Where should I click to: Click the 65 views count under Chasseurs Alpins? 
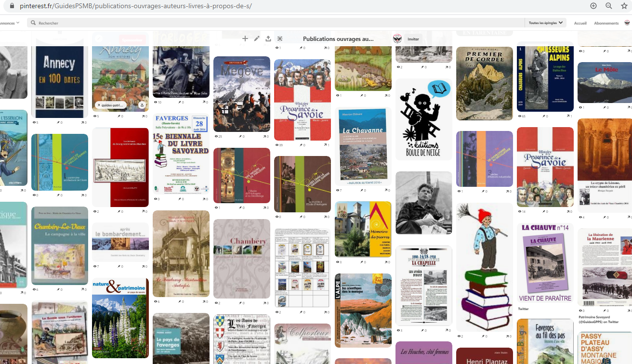coord(522,116)
